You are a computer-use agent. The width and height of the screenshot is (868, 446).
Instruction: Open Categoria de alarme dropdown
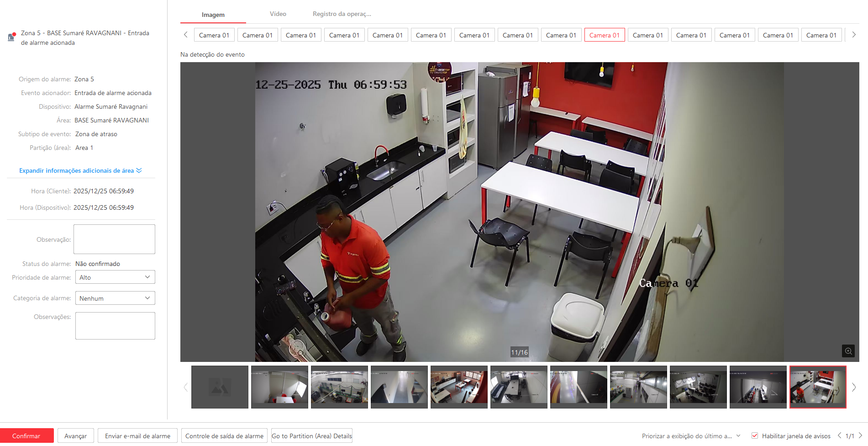[115, 298]
